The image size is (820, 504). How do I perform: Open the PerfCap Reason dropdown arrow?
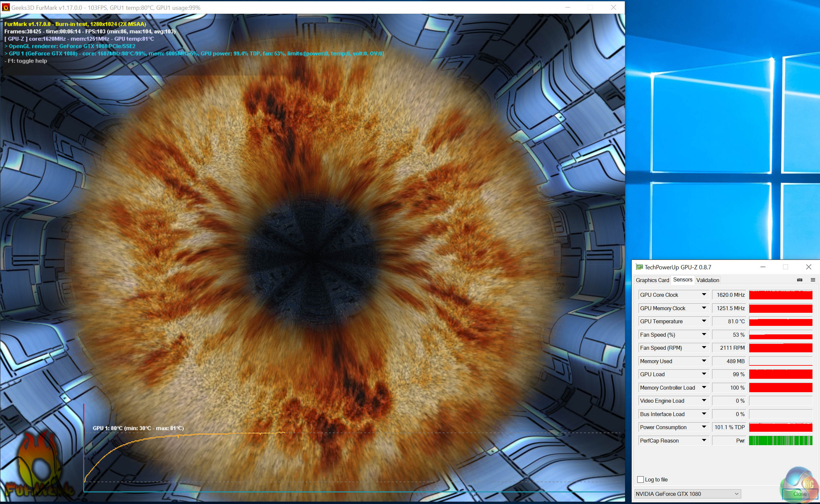[x=704, y=440]
